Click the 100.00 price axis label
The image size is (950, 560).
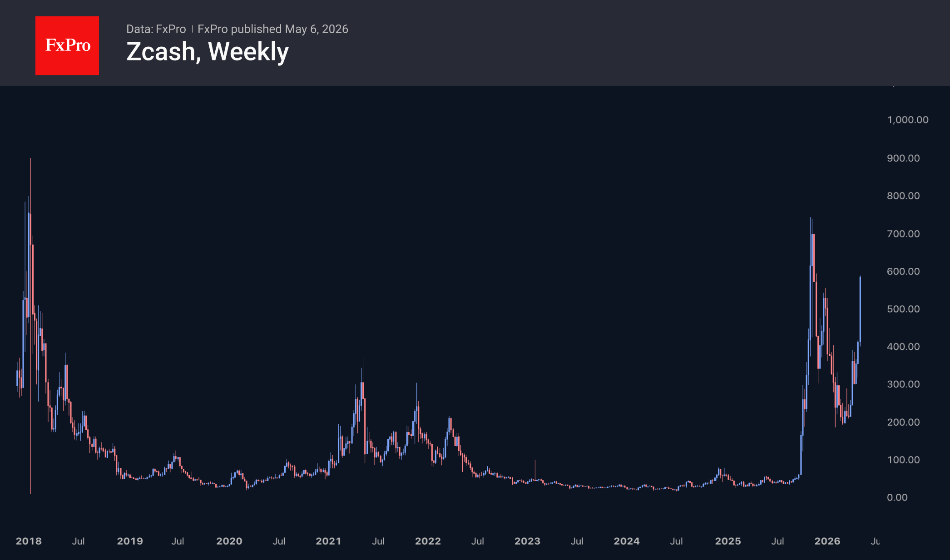click(x=903, y=460)
